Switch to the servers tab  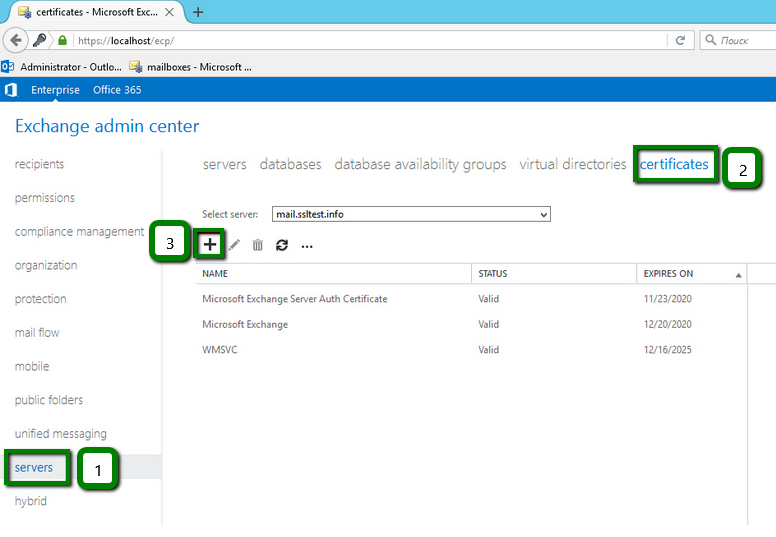click(224, 164)
